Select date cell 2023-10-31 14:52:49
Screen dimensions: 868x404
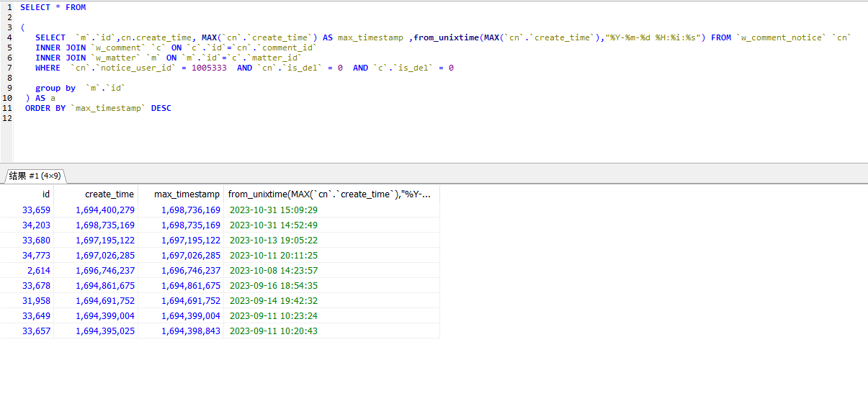coord(274,225)
